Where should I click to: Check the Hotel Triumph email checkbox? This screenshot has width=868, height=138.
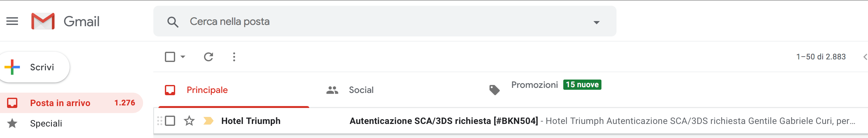[170, 120]
